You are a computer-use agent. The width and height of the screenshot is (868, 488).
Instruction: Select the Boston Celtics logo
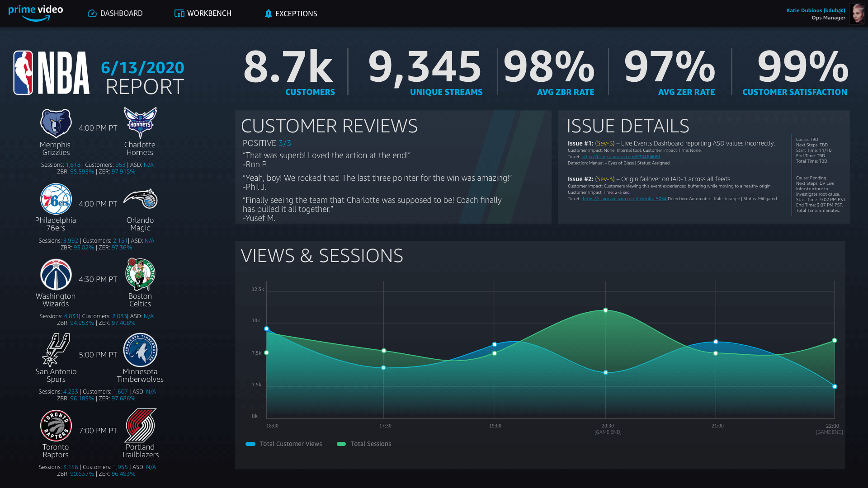click(140, 274)
